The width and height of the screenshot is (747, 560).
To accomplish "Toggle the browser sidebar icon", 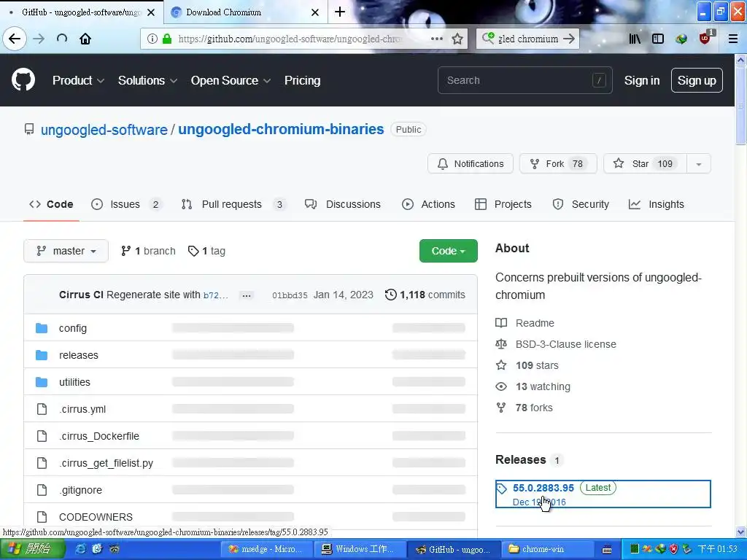I will coord(658,39).
